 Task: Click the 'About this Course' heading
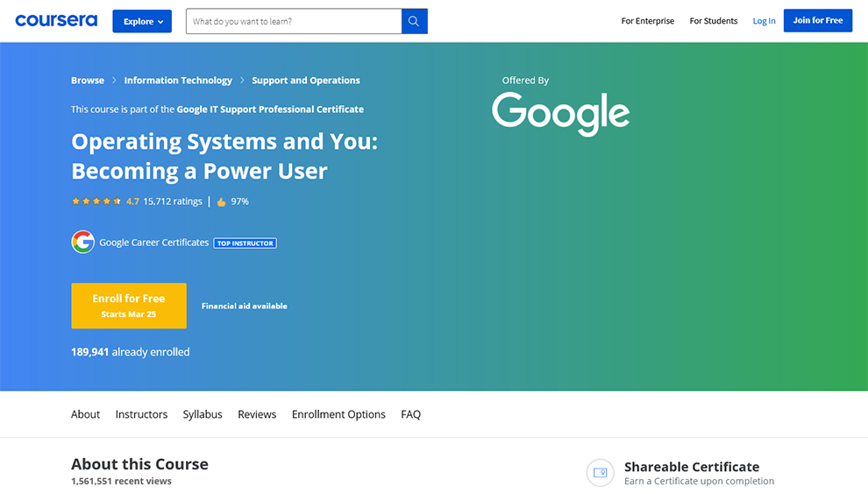pos(139,464)
